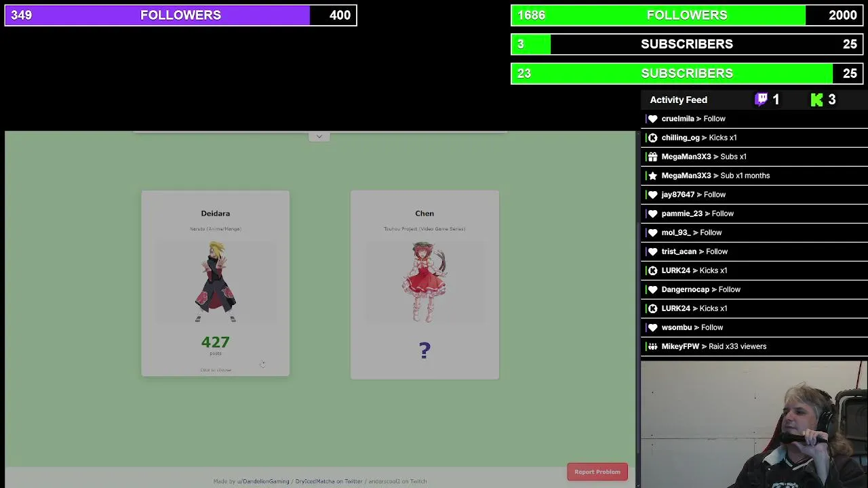
Task: Choose the Chen character card image
Action: pyautogui.click(x=425, y=283)
